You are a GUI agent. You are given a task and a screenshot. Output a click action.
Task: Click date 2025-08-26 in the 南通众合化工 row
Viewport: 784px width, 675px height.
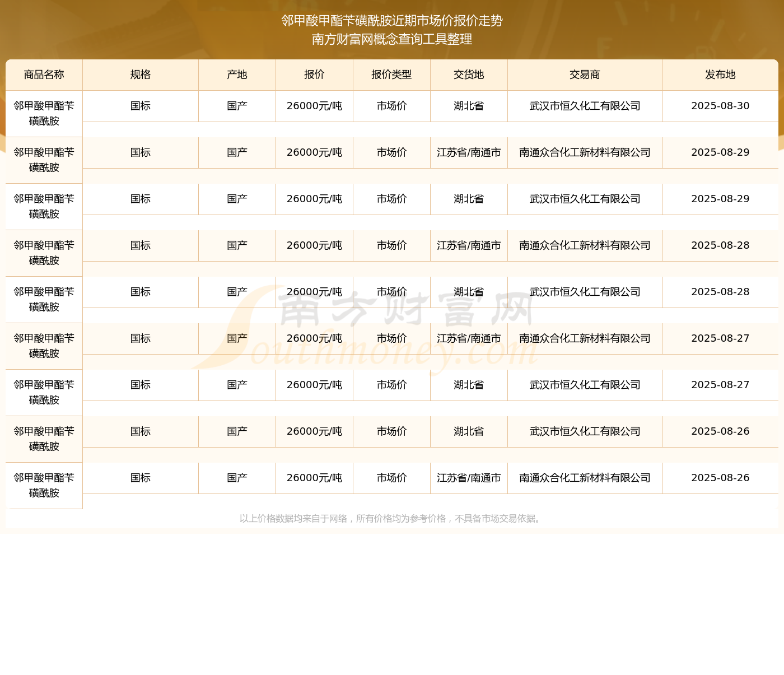720,478
